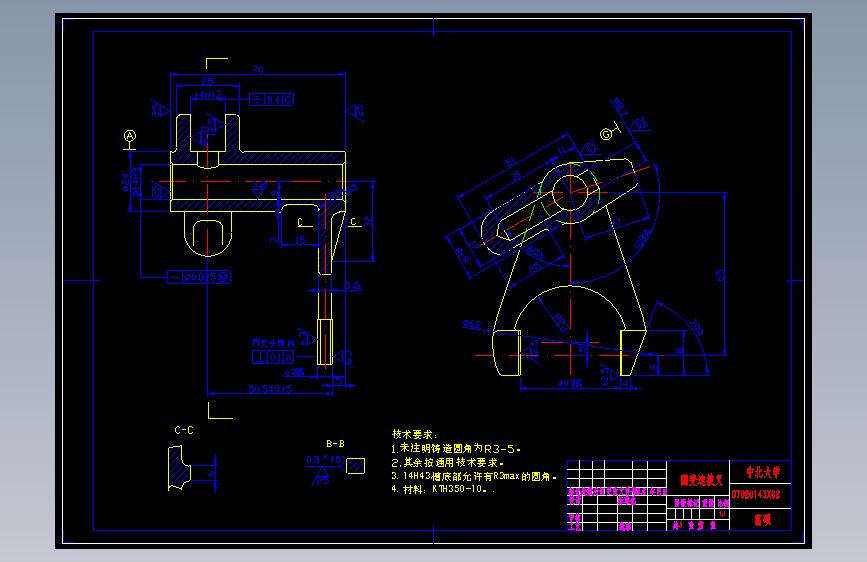Select the 14H13 slot width dimension

coord(208,95)
